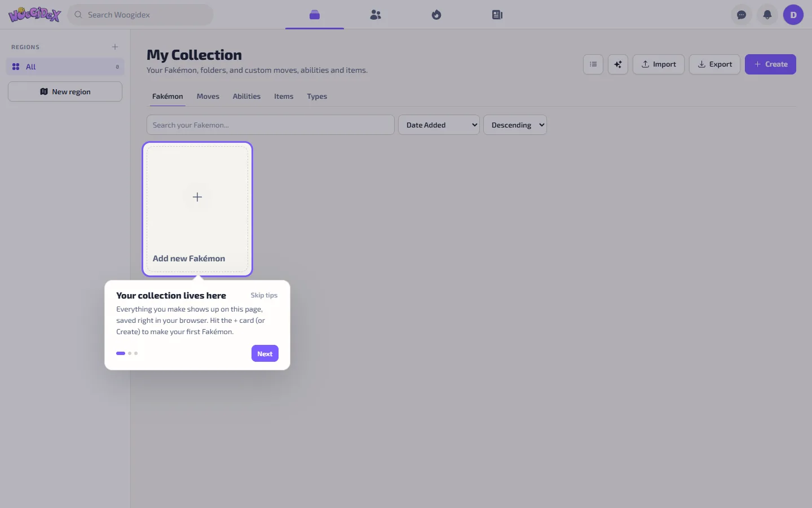812x508 pixels.
Task: Select the Fakémon tab
Action: coord(167,97)
